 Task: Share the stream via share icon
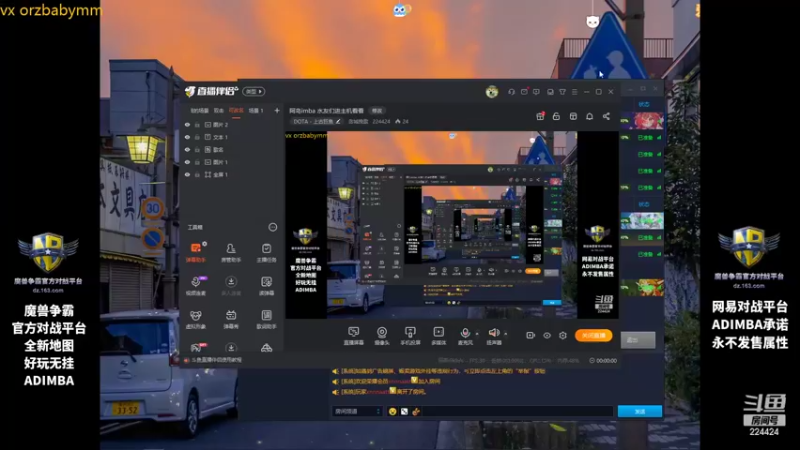point(606,116)
